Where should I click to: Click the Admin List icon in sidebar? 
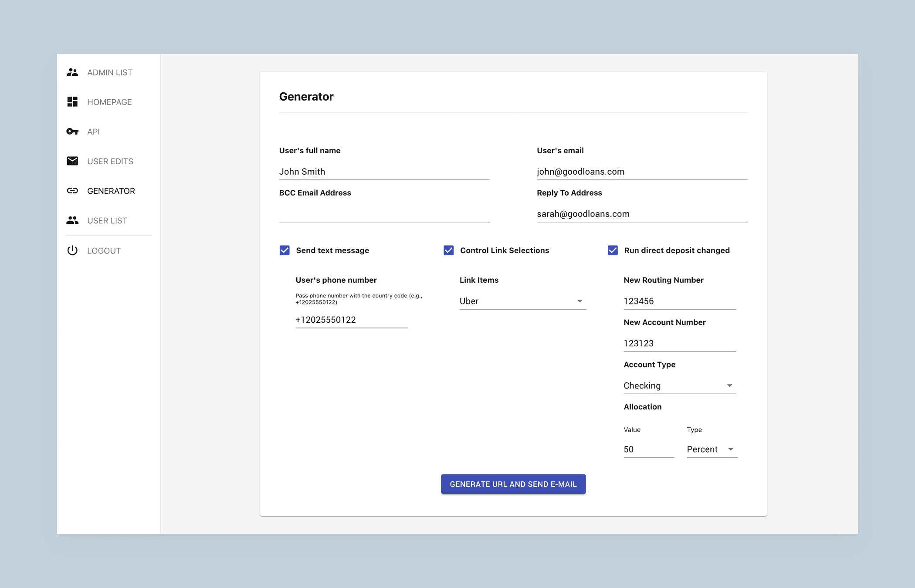(x=72, y=72)
